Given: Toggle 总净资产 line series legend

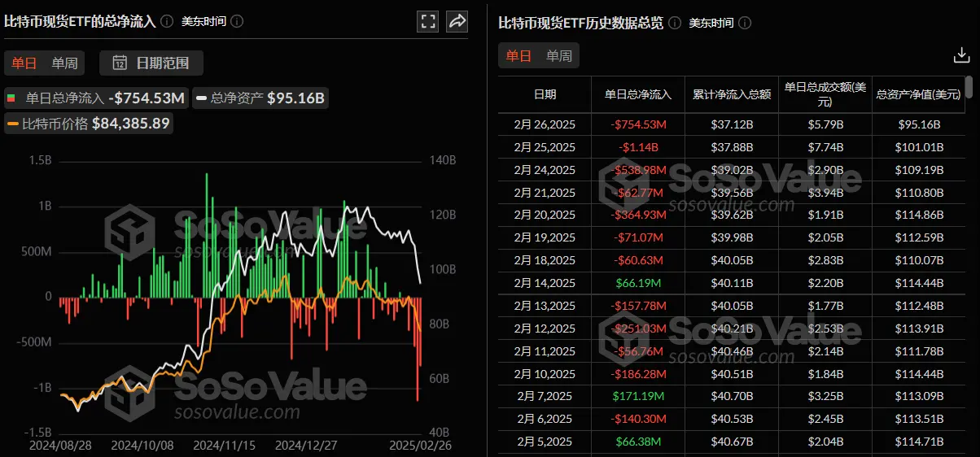Looking at the screenshot, I should tap(260, 98).
